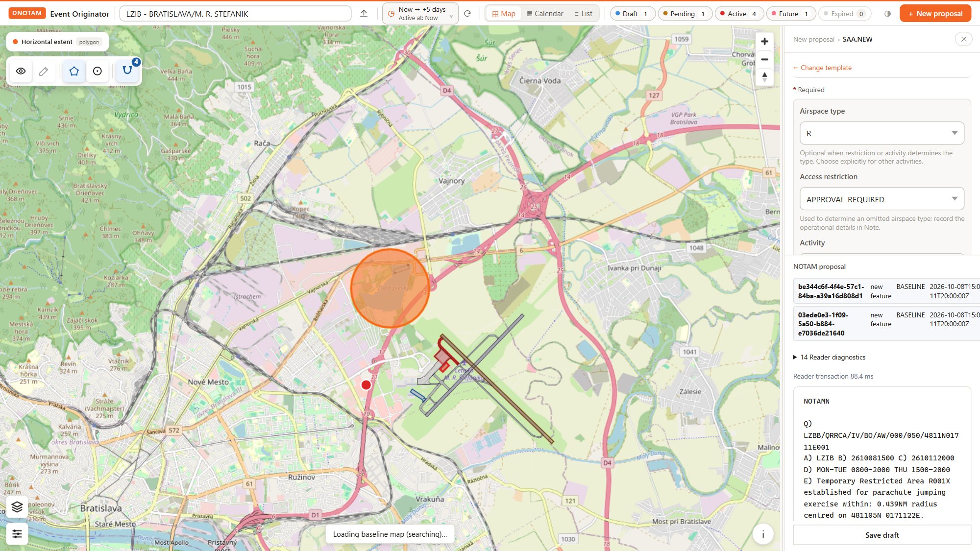Click the Event Originator title
Image resolution: width=980 pixels, height=551 pixels.
(x=79, y=14)
